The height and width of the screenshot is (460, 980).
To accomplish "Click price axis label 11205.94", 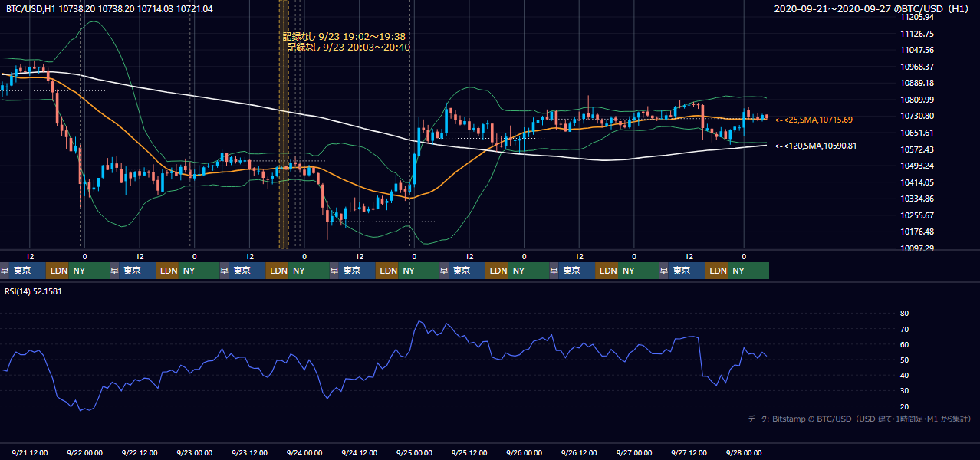I will [x=916, y=17].
